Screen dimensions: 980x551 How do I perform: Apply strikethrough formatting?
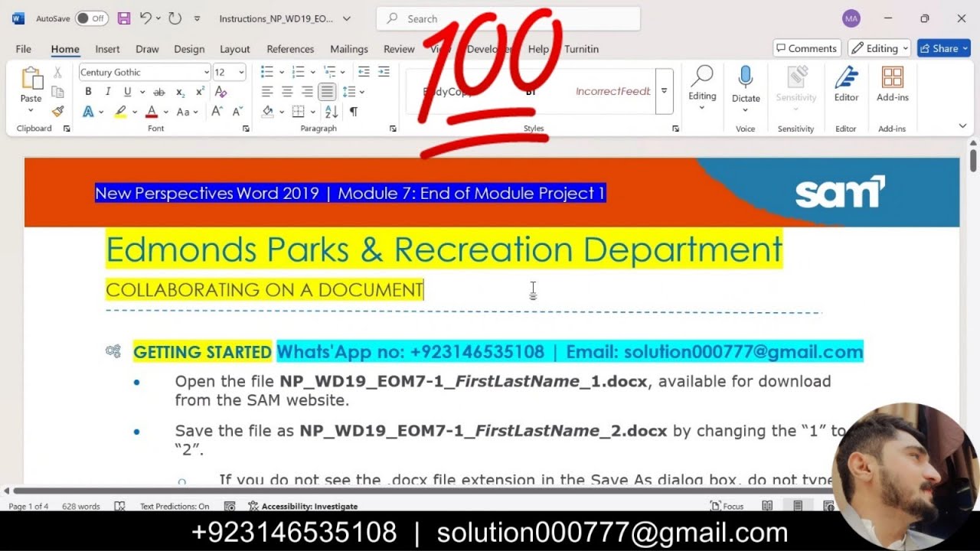click(159, 92)
